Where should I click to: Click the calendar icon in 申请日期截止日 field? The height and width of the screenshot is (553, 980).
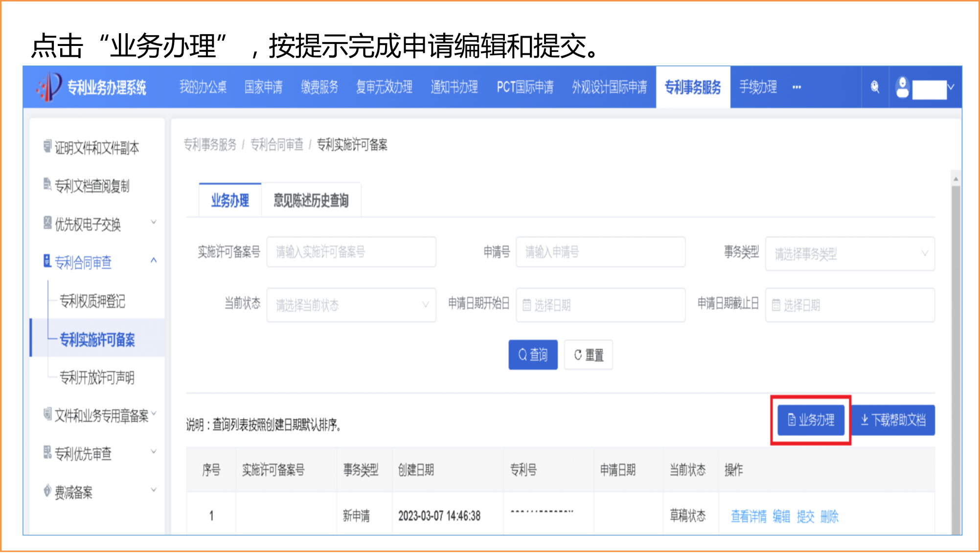[x=776, y=305]
